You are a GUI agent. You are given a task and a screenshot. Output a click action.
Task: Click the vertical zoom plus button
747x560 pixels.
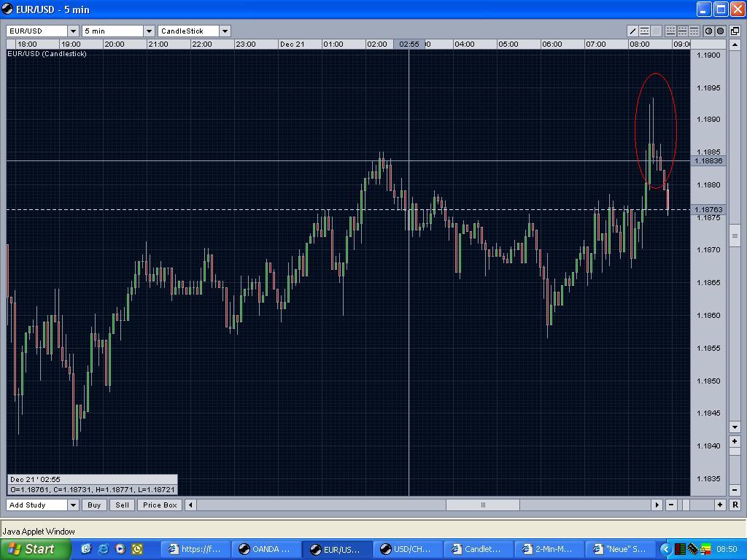coord(735,441)
